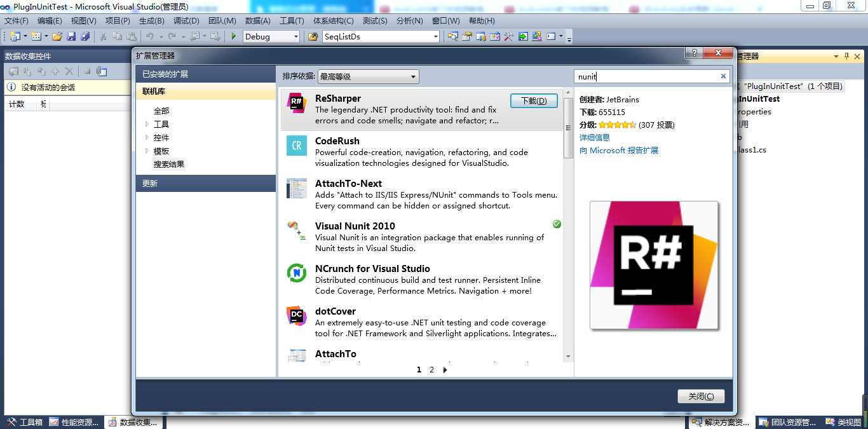
Task: Click the ReSharper R# list icon
Action: [x=297, y=102]
